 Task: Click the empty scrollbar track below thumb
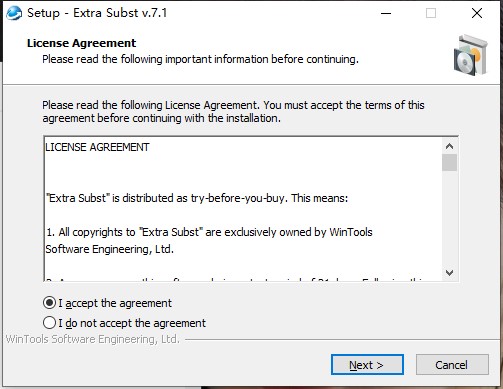449,218
